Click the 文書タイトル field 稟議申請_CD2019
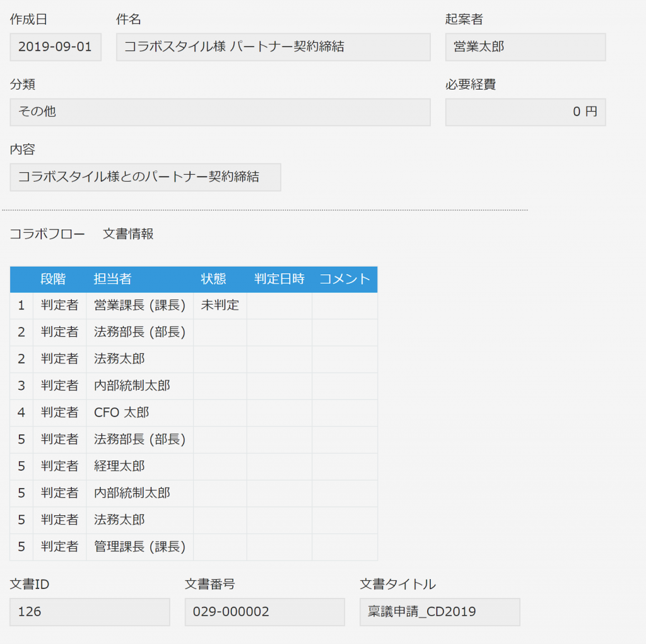The width and height of the screenshot is (646, 644). [440, 612]
